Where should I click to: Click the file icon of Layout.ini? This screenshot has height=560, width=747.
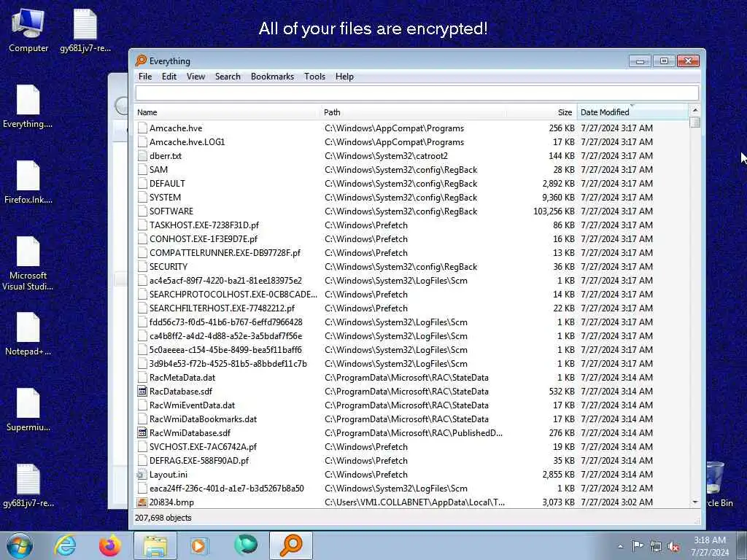[142, 475]
